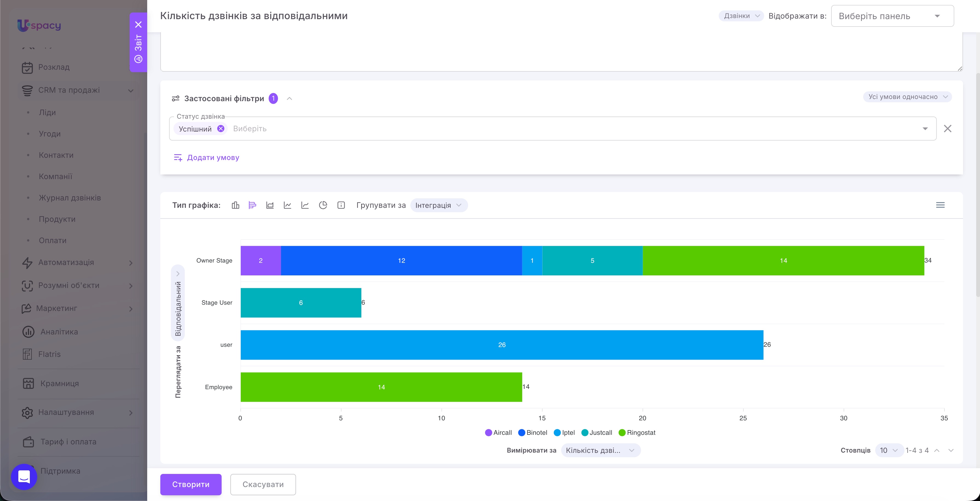Switch to the area chart type icon

tap(270, 205)
